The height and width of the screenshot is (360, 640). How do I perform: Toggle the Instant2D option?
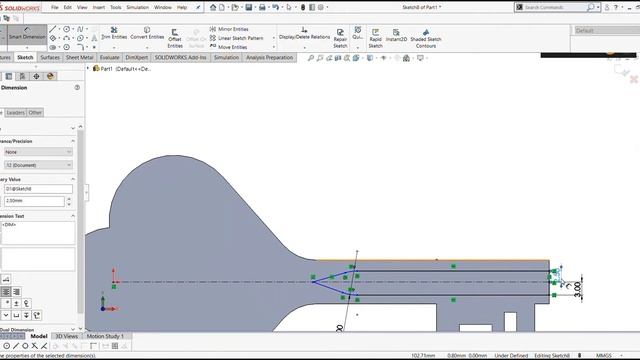tap(396, 35)
